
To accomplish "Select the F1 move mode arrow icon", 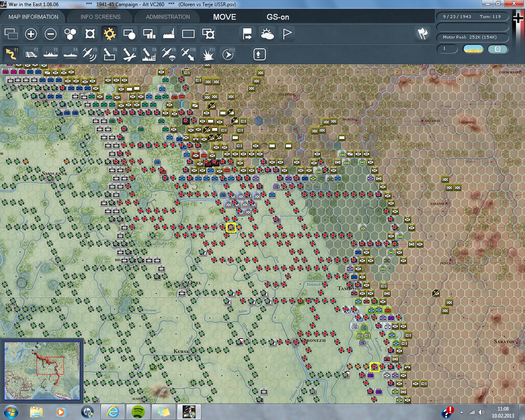I will [x=11, y=54].
